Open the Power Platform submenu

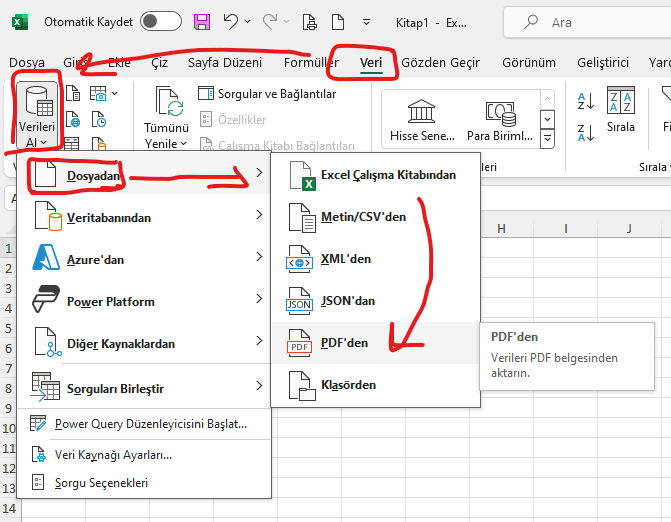tap(144, 299)
